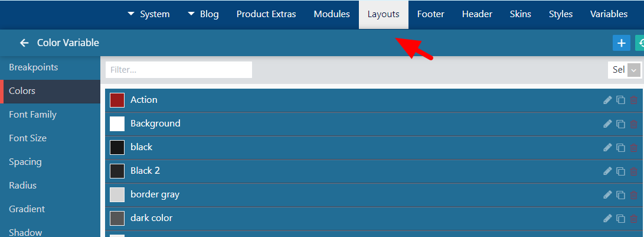
Task: Open the Sel dropdown selector
Action: 625,70
